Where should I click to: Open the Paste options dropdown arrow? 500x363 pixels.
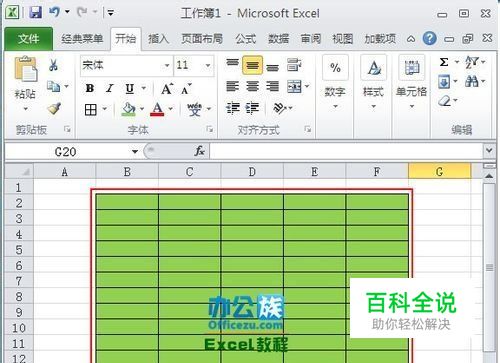point(26,109)
